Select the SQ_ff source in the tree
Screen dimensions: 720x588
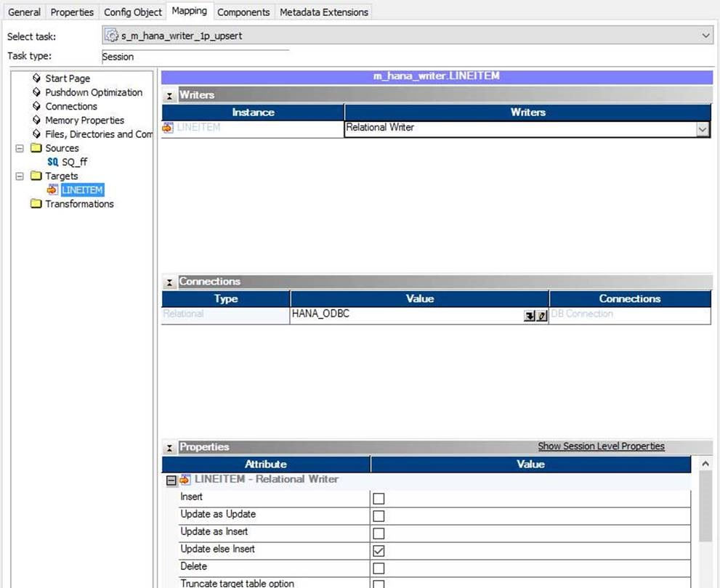pos(74,162)
